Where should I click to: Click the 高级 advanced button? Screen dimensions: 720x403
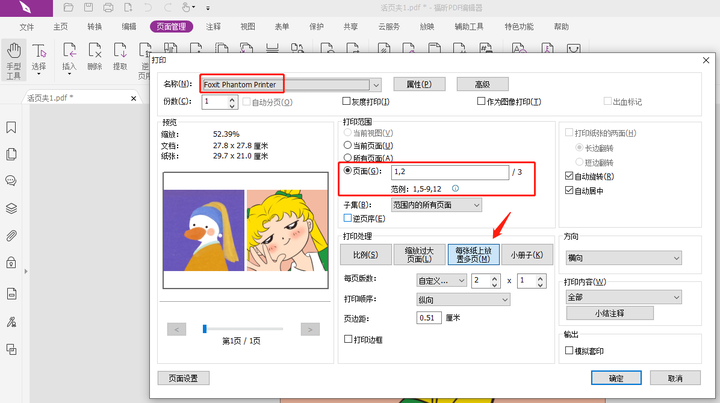click(482, 84)
